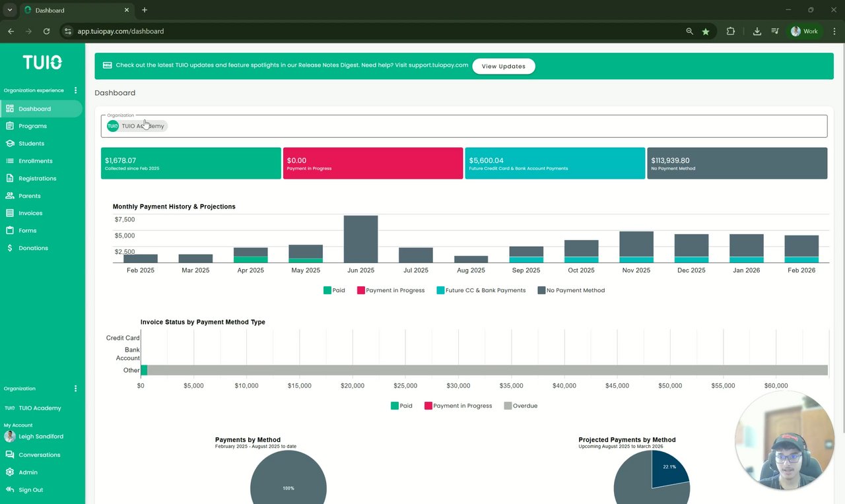Click the browser back arrow
Image resolution: width=845 pixels, height=504 pixels.
coord(11,31)
